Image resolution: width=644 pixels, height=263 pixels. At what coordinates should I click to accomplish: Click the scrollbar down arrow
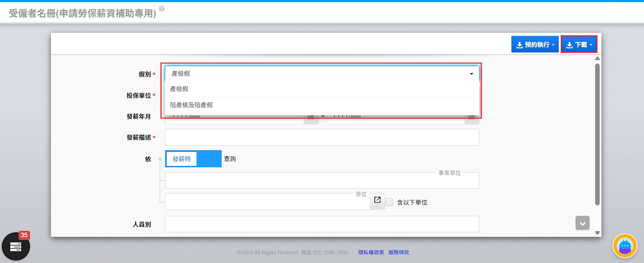pyautogui.click(x=597, y=233)
